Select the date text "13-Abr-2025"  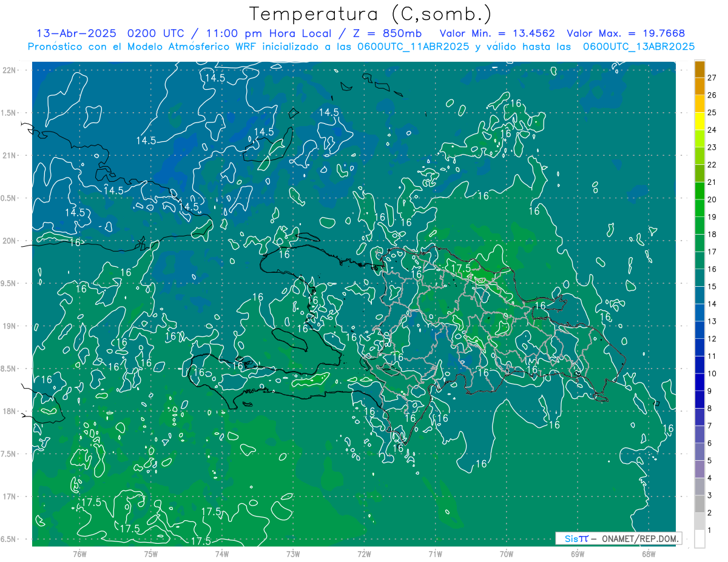pyautogui.click(x=78, y=33)
